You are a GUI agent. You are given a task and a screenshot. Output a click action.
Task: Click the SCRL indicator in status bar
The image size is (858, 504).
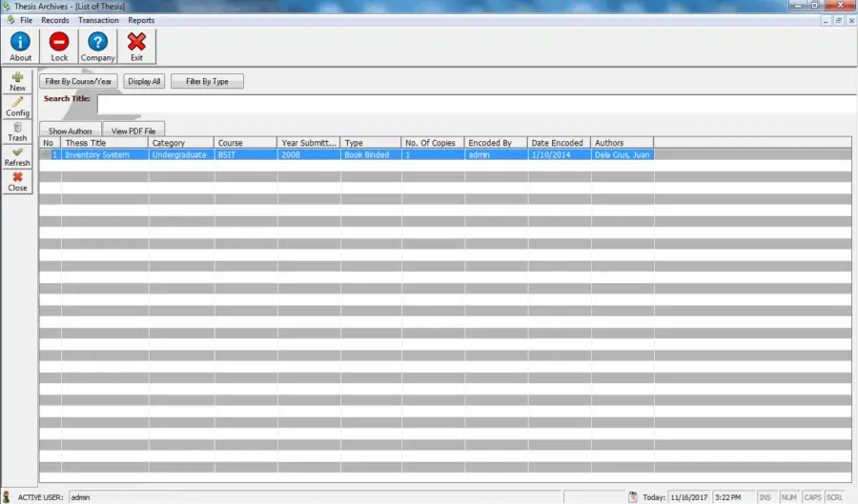(835, 497)
